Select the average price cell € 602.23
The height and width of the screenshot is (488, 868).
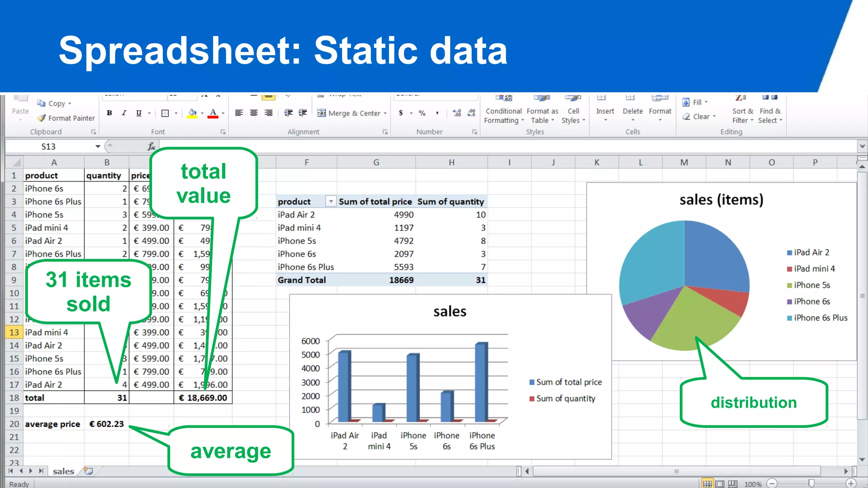click(x=107, y=424)
